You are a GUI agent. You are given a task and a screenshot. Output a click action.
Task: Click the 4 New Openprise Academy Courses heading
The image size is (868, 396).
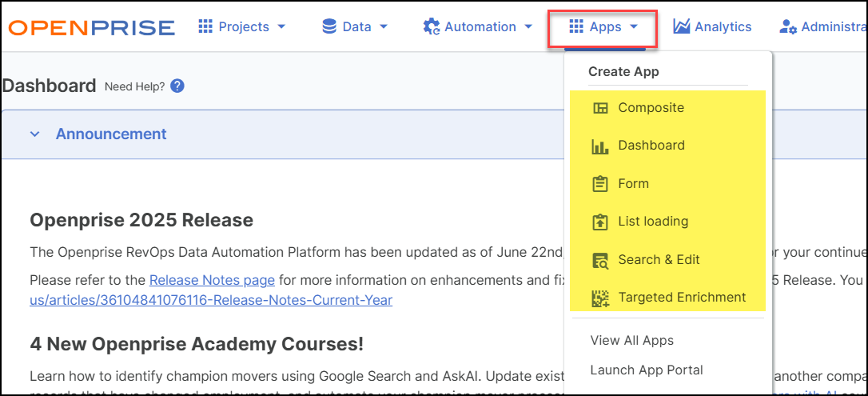pos(197,344)
